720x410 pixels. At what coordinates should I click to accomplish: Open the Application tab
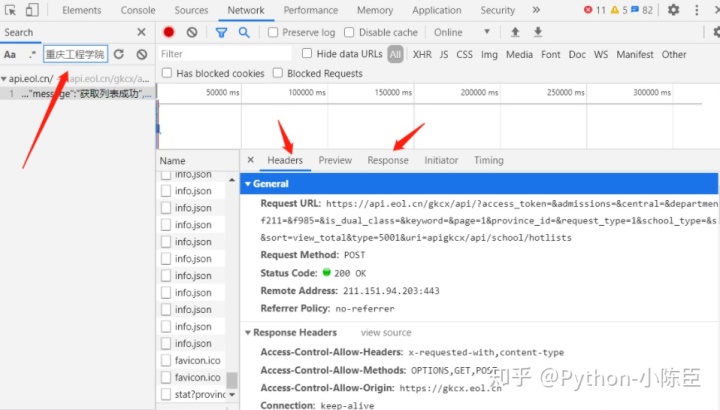(x=437, y=10)
